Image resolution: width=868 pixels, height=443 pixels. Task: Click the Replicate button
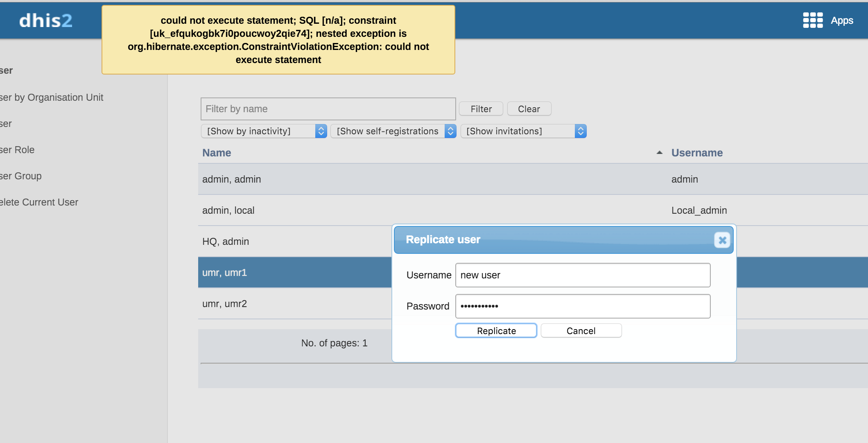pyautogui.click(x=496, y=331)
